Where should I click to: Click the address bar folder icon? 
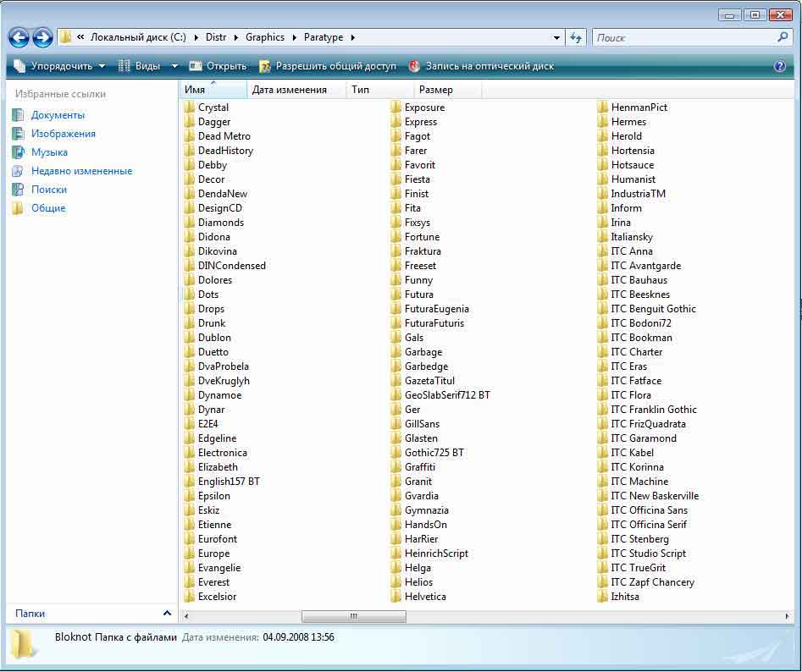coord(65,36)
